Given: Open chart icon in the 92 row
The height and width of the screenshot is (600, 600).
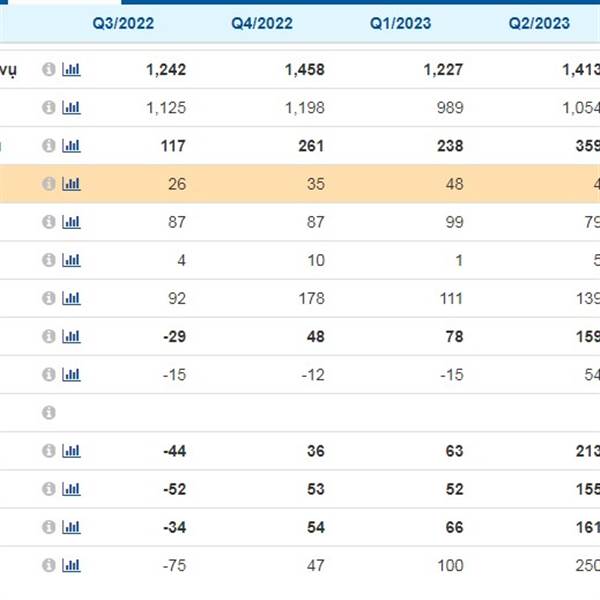Looking at the screenshot, I should (x=71, y=298).
